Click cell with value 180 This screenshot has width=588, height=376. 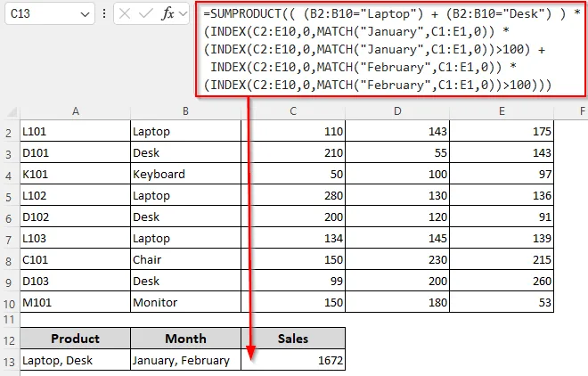point(397,302)
